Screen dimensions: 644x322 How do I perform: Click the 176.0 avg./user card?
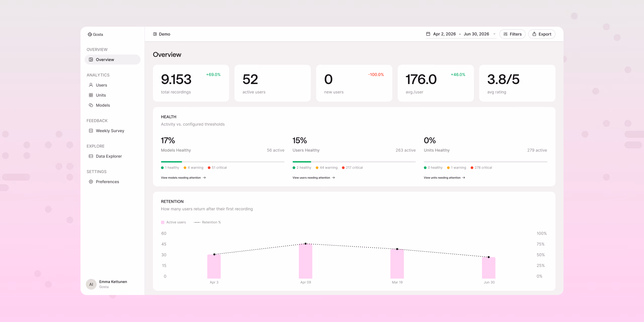(x=435, y=83)
